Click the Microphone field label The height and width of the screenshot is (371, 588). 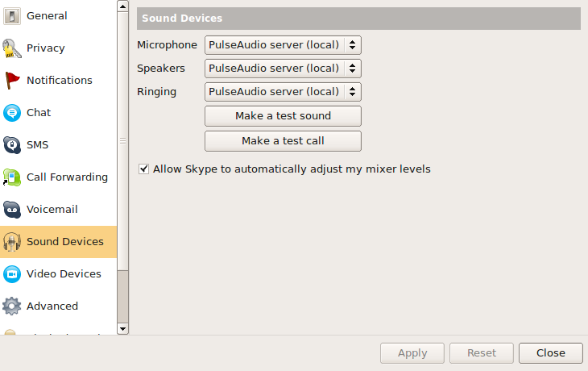coord(167,45)
